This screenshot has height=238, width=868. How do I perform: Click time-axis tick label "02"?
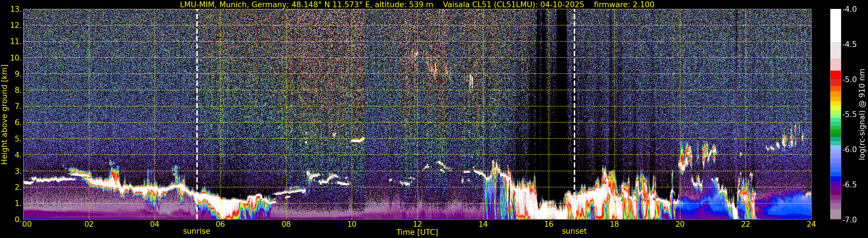click(x=89, y=224)
